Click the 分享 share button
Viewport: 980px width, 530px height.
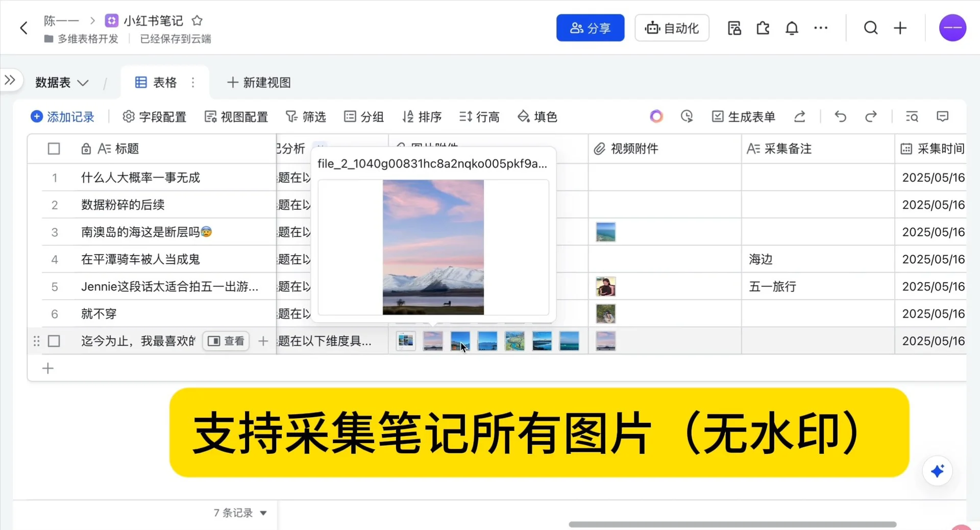[590, 28]
